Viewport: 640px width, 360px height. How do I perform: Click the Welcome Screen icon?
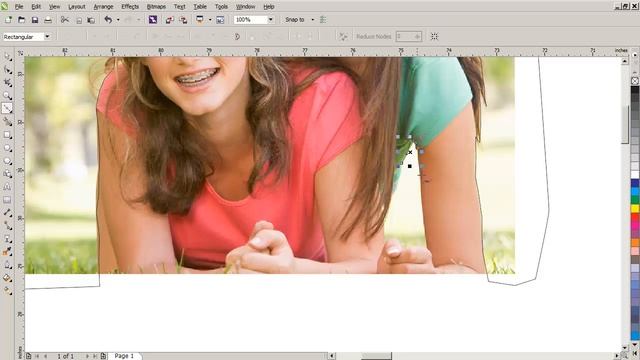[x=220, y=20]
